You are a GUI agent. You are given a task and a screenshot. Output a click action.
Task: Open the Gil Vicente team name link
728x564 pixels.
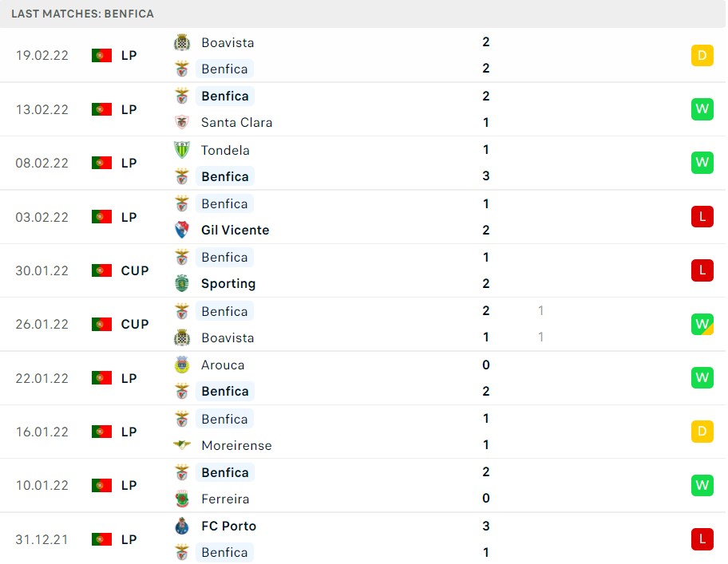[235, 230]
